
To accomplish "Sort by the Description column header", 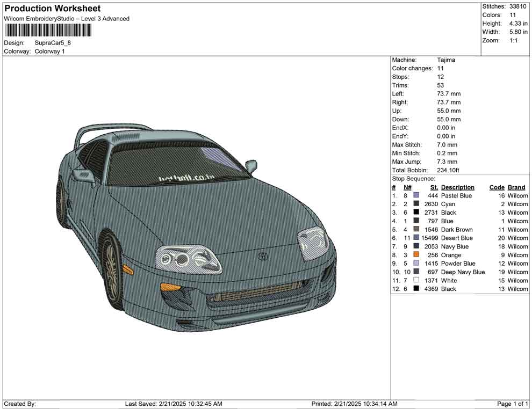I will click(457, 187).
